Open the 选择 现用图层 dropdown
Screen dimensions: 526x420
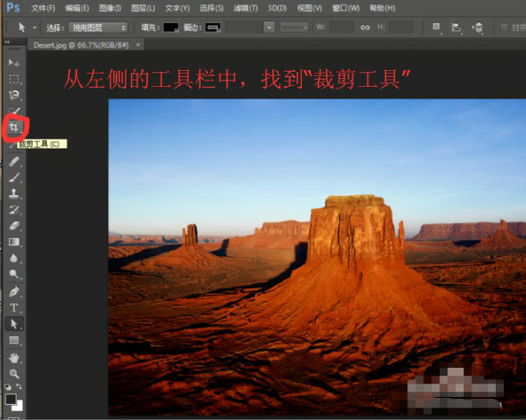click(97, 27)
